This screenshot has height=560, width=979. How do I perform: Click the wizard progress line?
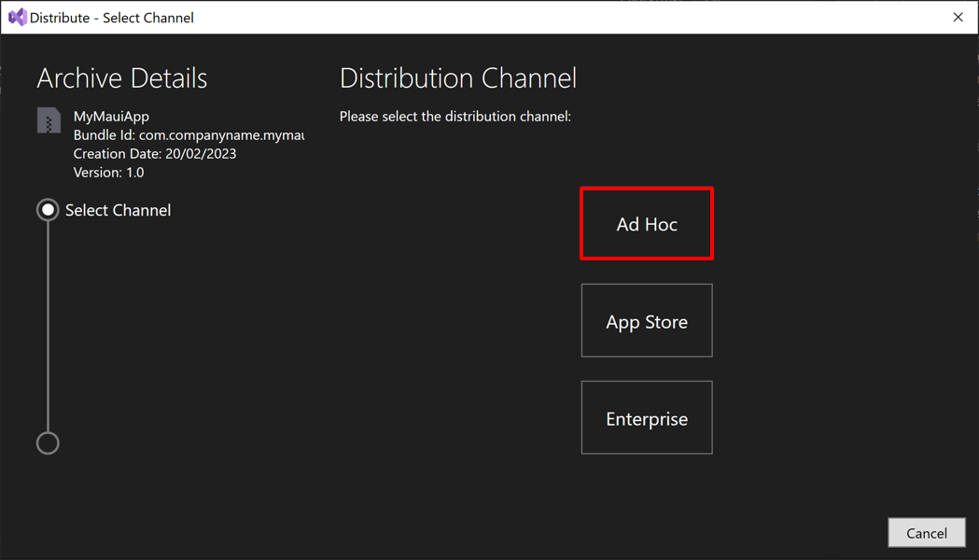48,327
